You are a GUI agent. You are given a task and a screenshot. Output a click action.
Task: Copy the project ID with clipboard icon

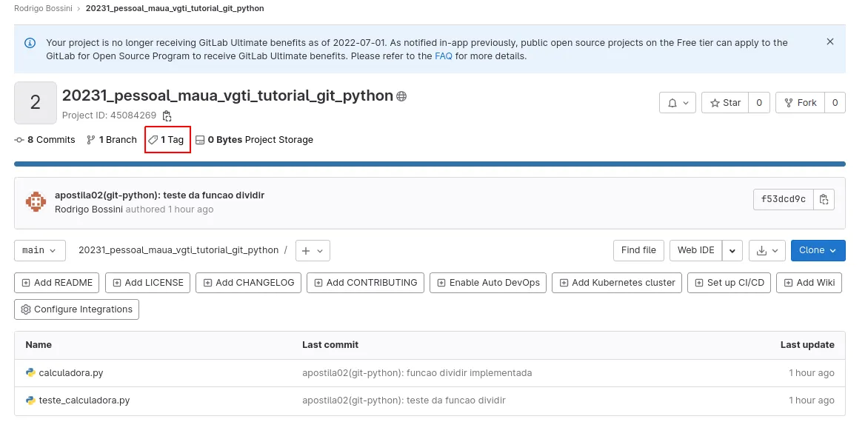(167, 115)
